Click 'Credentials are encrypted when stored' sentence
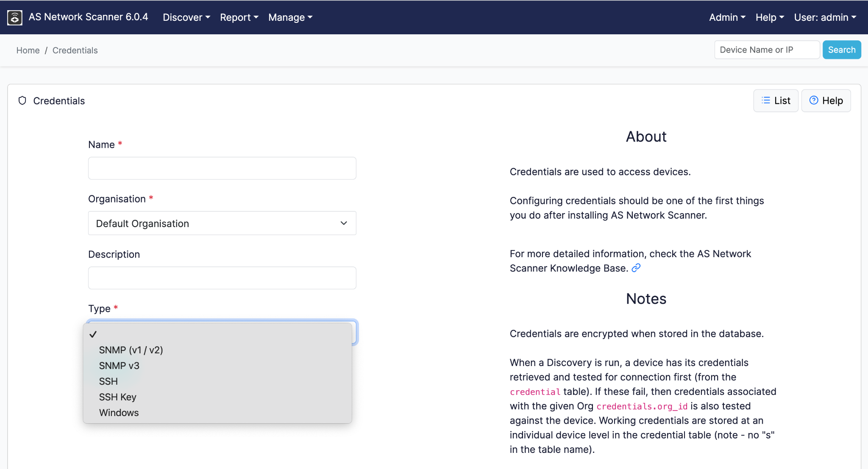868x469 pixels. point(637,334)
